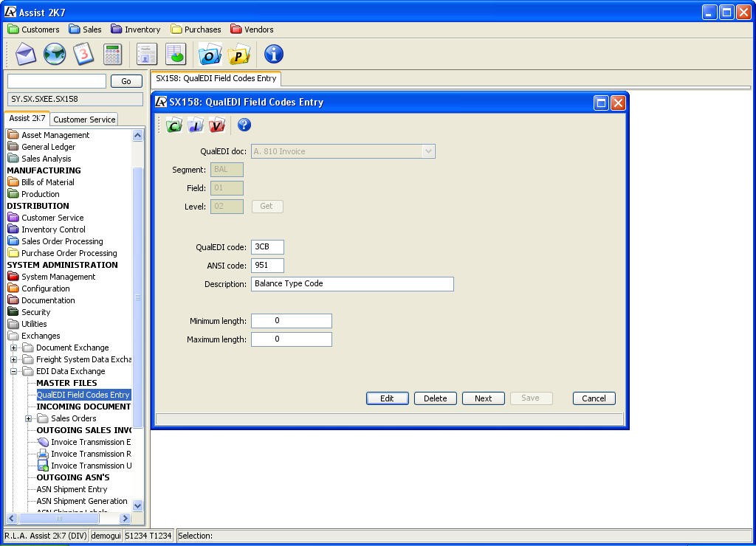Click the Description text field
756x546 pixels.
(352, 284)
